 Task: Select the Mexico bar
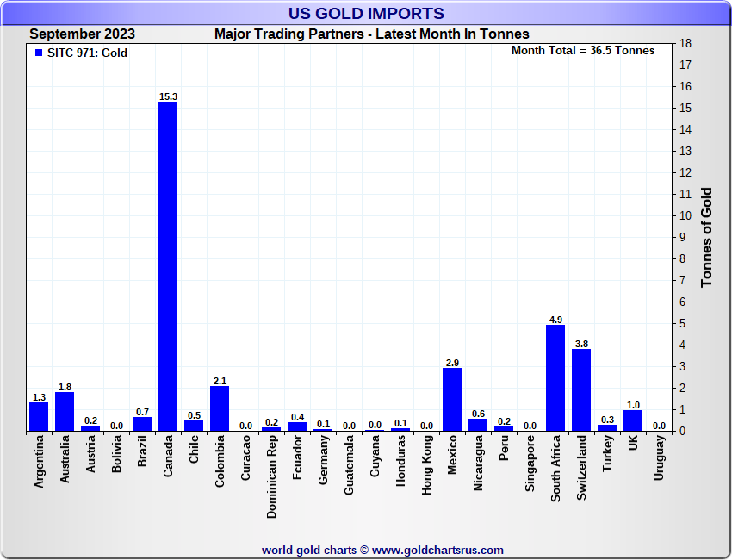coord(452,399)
